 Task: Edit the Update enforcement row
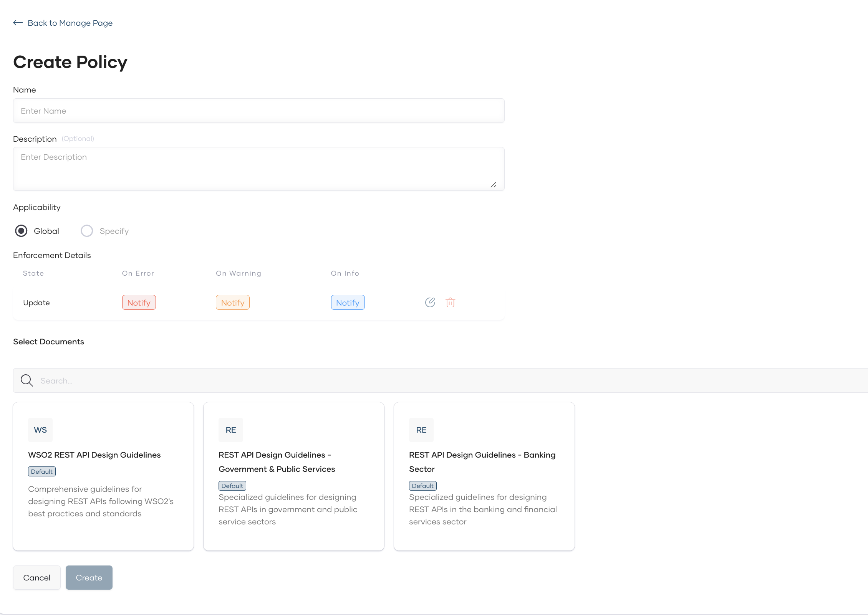tap(430, 303)
